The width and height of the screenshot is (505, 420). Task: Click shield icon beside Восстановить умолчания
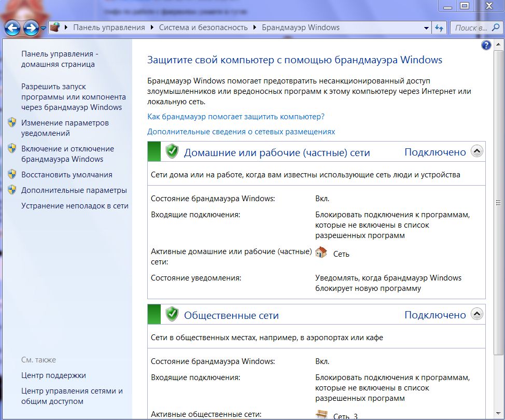point(12,174)
